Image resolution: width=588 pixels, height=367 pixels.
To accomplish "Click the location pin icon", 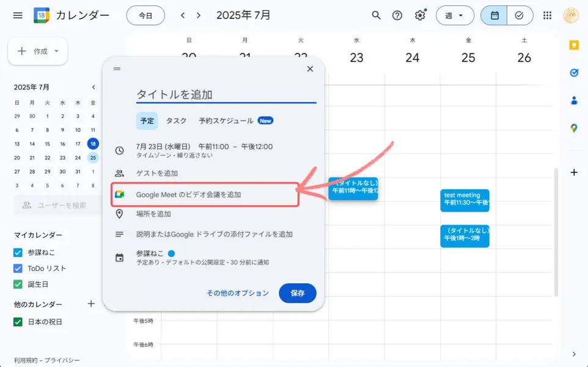I will pos(119,214).
